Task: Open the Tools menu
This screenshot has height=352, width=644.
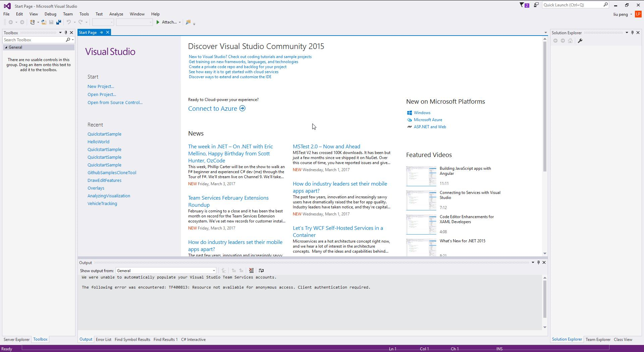Action: click(x=84, y=14)
